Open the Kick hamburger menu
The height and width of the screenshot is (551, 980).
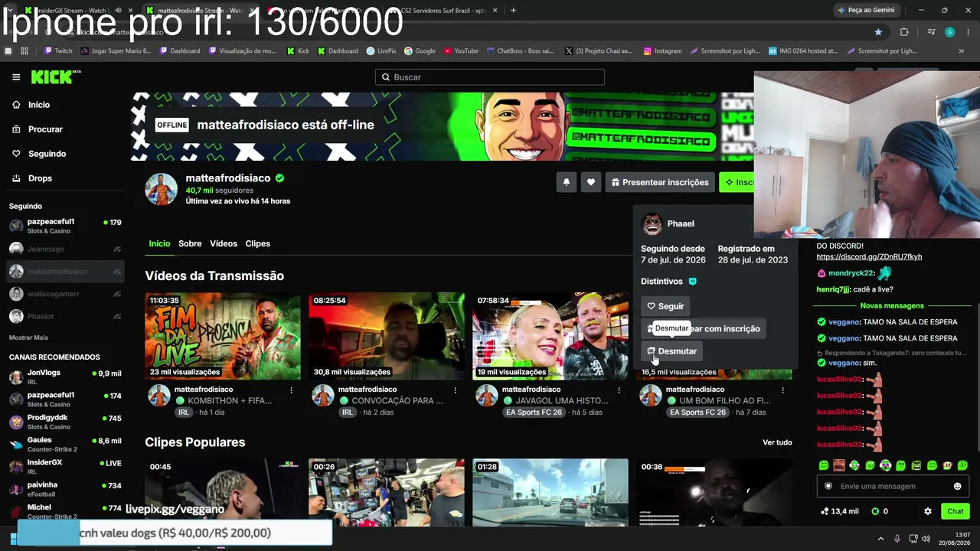pos(16,77)
